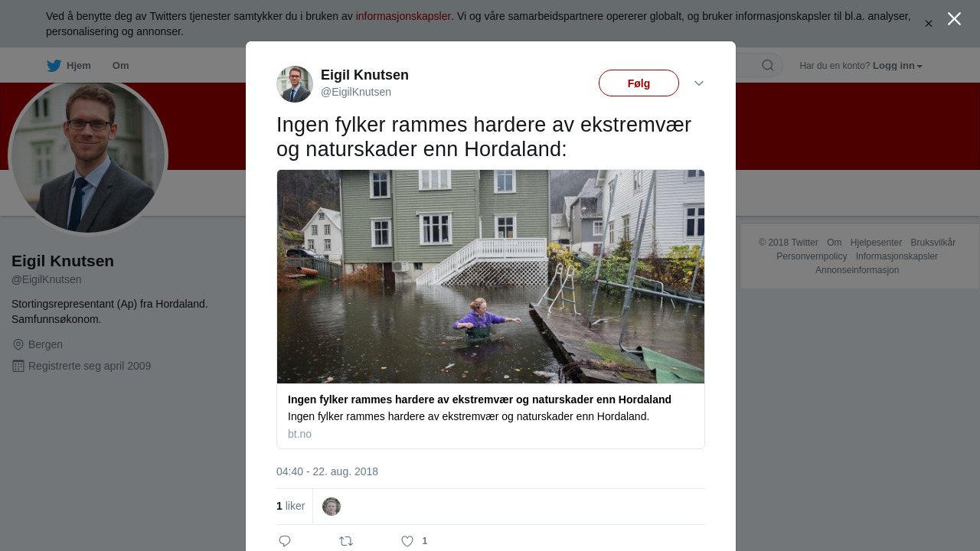Open the Logg inn dropdown
980x551 pixels.
pyautogui.click(x=897, y=66)
